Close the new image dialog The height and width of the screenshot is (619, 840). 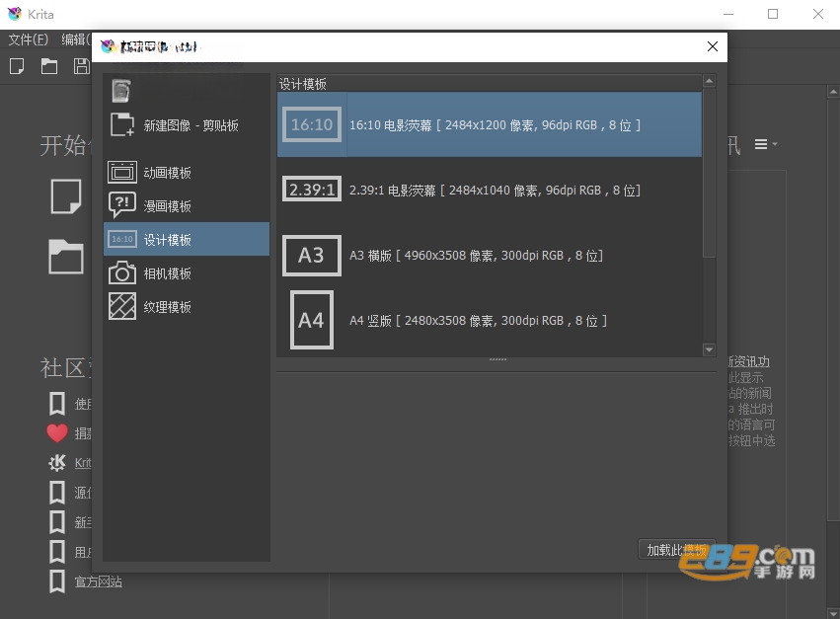713,46
